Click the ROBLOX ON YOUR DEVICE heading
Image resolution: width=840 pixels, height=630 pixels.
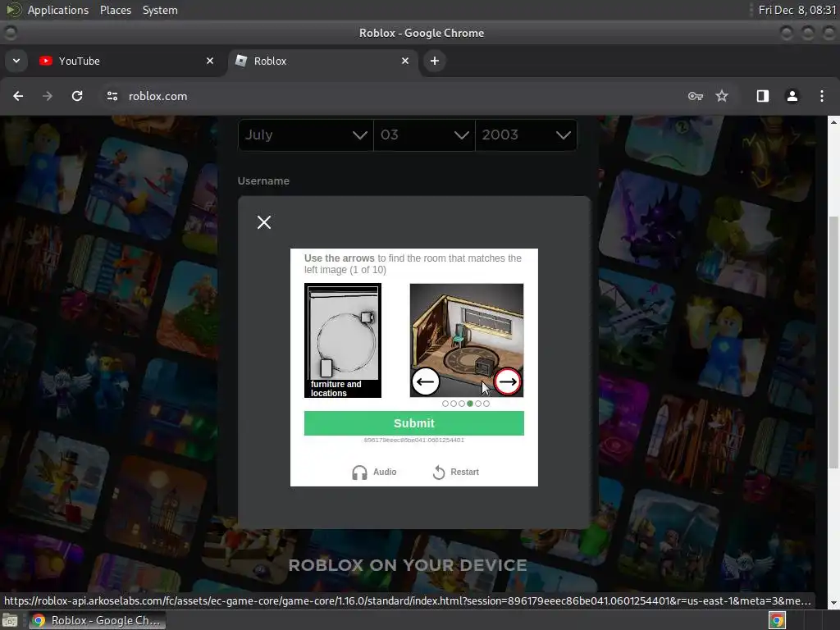pyautogui.click(x=408, y=565)
